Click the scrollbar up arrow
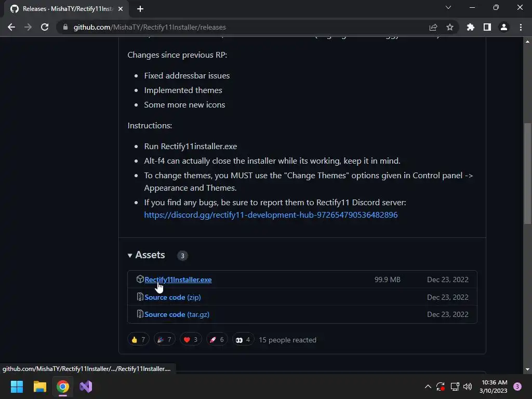The width and height of the screenshot is (532, 399). [527, 42]
